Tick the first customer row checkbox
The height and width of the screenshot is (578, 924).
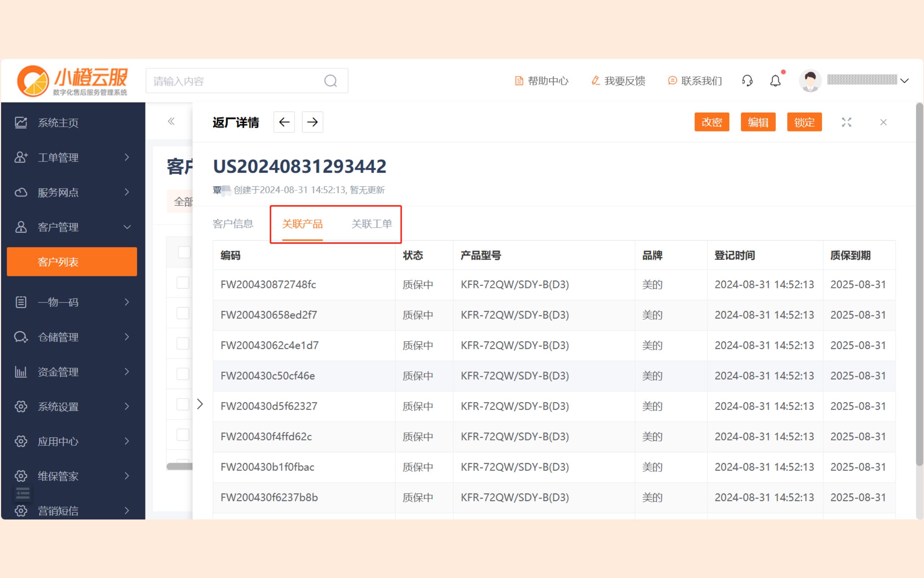click(x=183, y=283)
